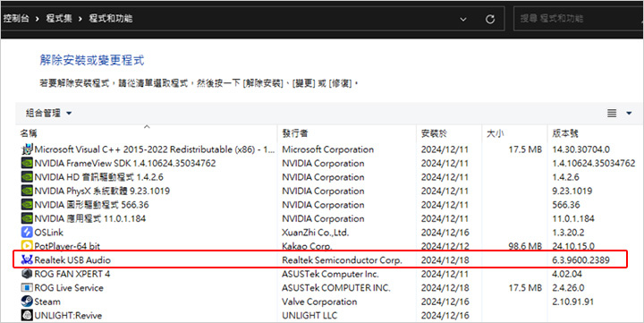The image size is (644, 323).
Task: Click the Realtek USB Audio icon
Action: (x=27, y=259)
